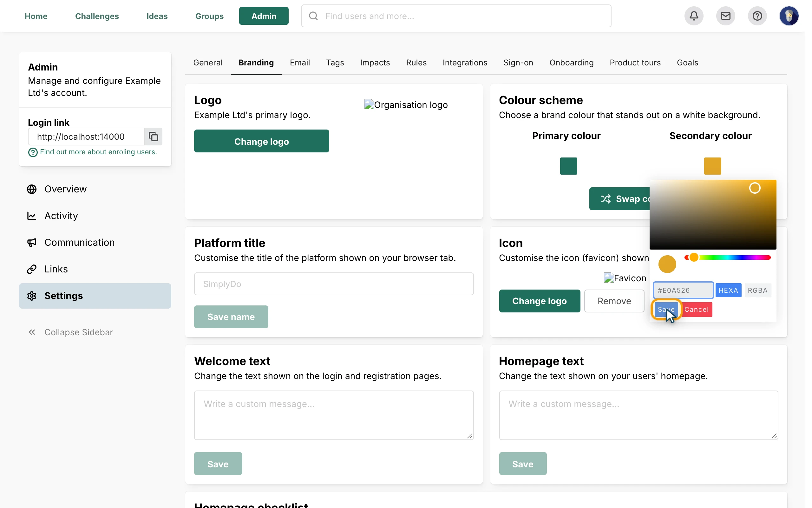The image size is (812, 508).
Task: Copy the login link with the copy icon
Action: click(153, 137)
